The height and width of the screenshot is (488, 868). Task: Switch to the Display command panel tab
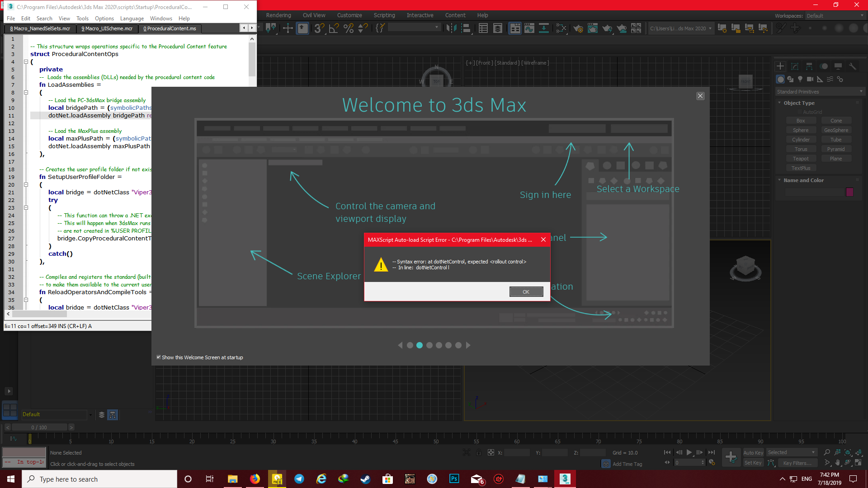[x=838, y=66]
